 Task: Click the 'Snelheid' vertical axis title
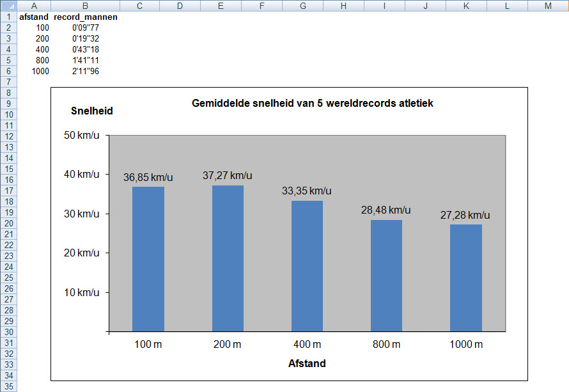91,111
